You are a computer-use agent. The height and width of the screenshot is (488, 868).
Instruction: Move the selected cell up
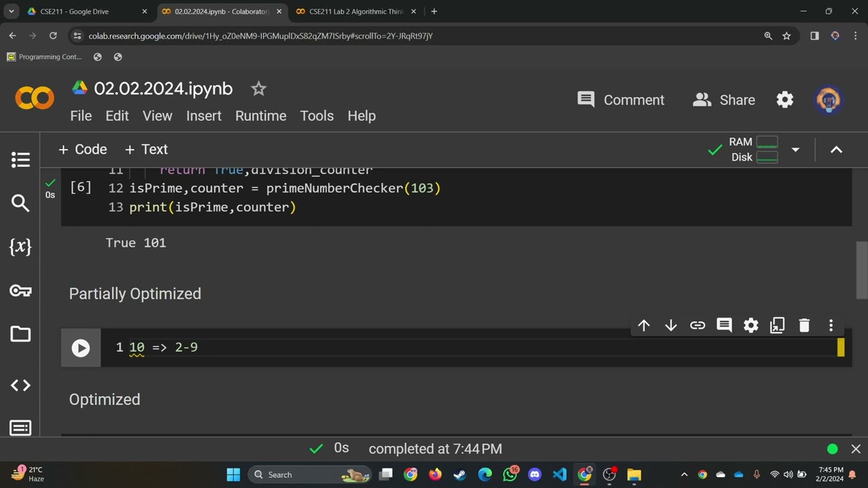[644, 325]
